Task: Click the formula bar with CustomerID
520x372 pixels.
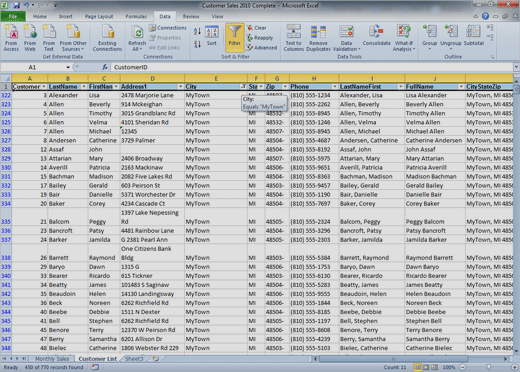Action: point(312,67)
